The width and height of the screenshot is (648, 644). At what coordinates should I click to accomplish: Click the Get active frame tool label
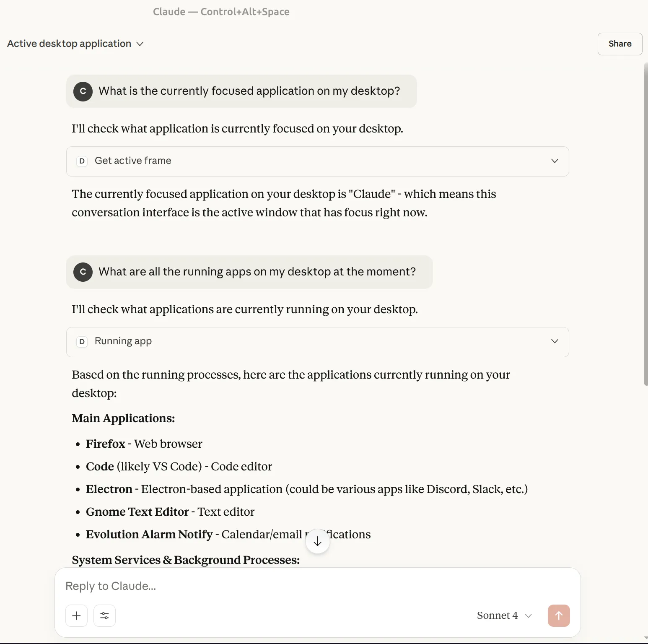coord(133,161)
